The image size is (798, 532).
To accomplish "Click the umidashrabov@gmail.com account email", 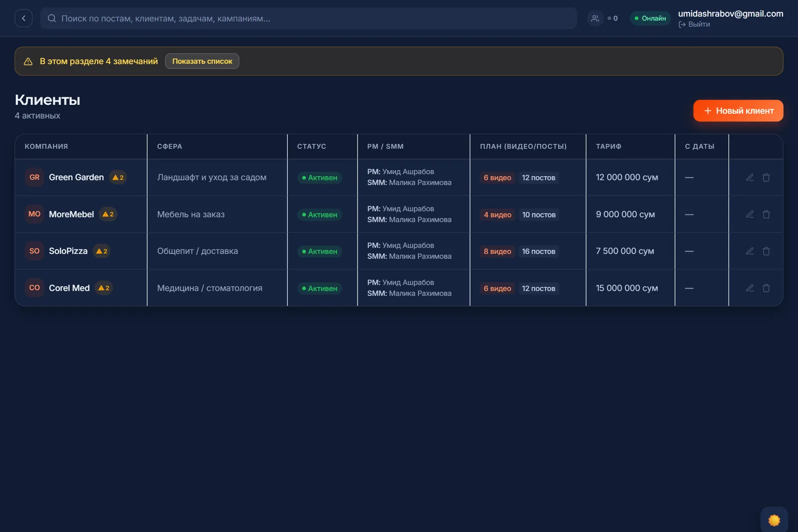I will click(x=731, y=14).
